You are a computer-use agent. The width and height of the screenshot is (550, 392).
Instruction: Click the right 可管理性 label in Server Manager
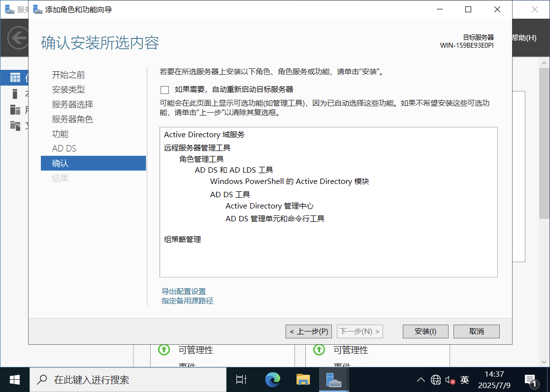click(x=351, y=350)
